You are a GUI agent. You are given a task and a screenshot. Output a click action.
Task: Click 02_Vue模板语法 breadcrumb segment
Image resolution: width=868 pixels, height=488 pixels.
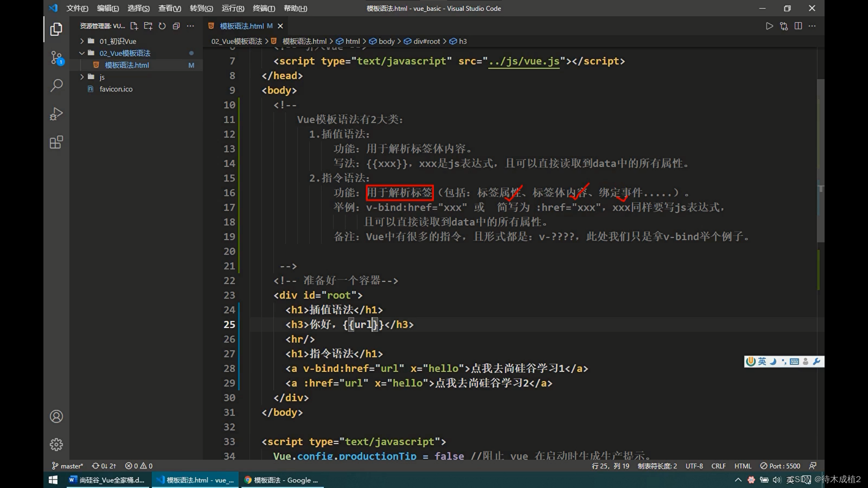coord(237,41)
